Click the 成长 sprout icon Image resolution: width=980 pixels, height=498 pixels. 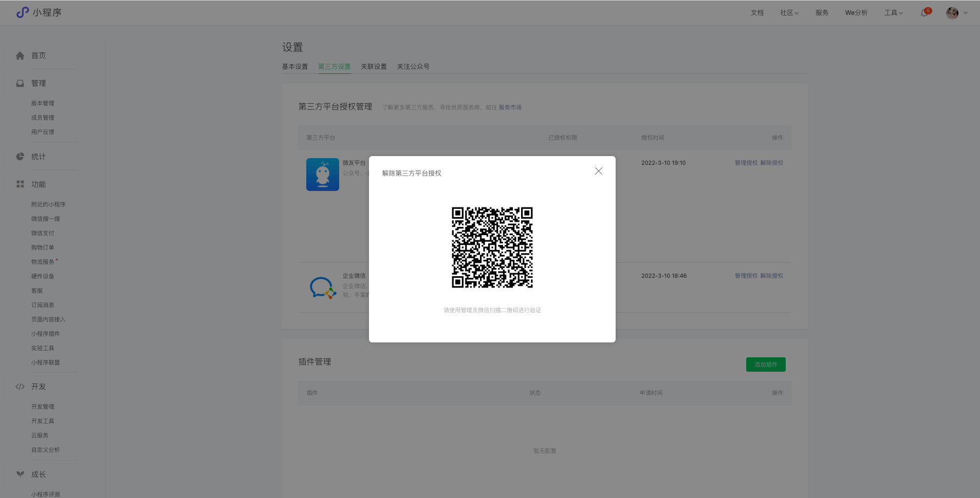[x=20, y=474]
